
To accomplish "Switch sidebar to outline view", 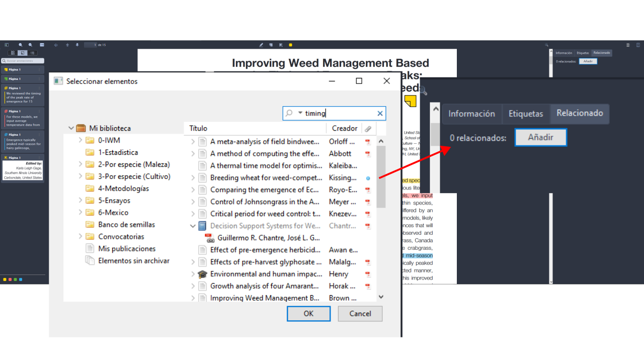I will tap(32, 53).
